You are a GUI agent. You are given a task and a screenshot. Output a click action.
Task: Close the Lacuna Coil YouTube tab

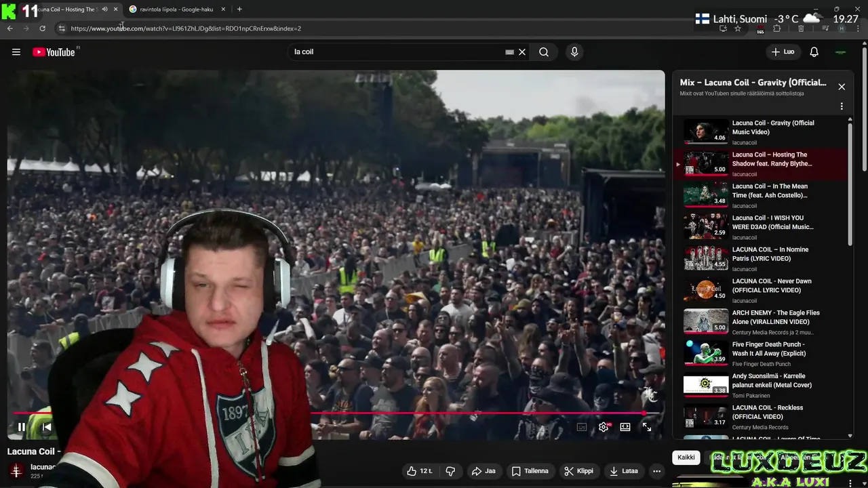[x=115, y=9]
